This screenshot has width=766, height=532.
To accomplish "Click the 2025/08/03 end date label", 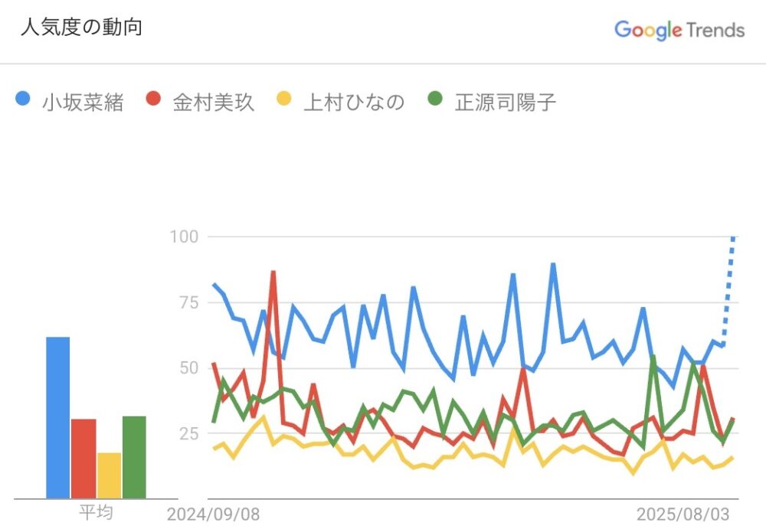I will [x=684, y=512].
